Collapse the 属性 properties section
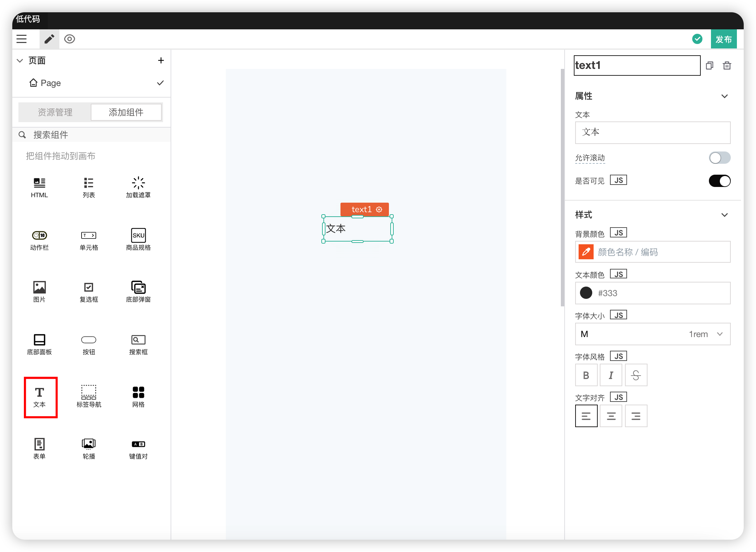 [x=724, y=96]
